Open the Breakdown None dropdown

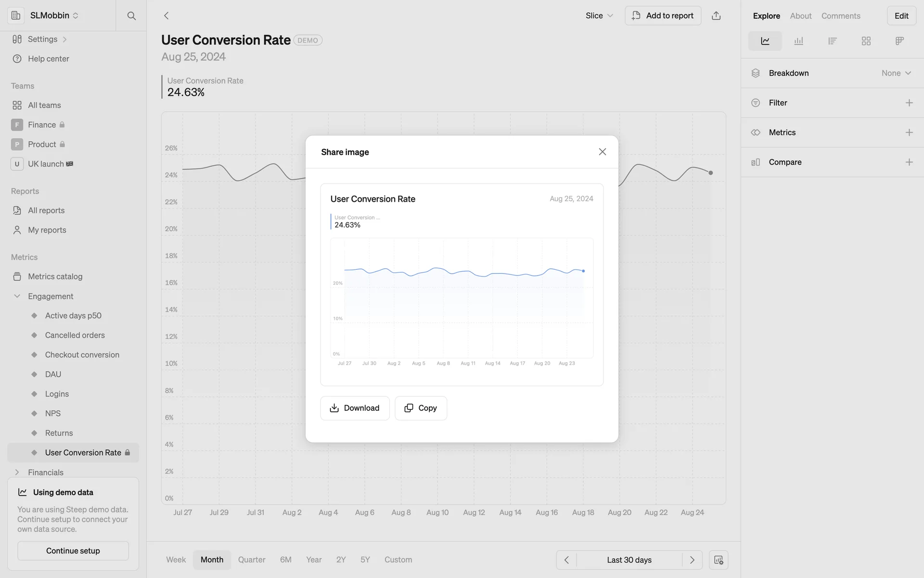click(896, 73)
